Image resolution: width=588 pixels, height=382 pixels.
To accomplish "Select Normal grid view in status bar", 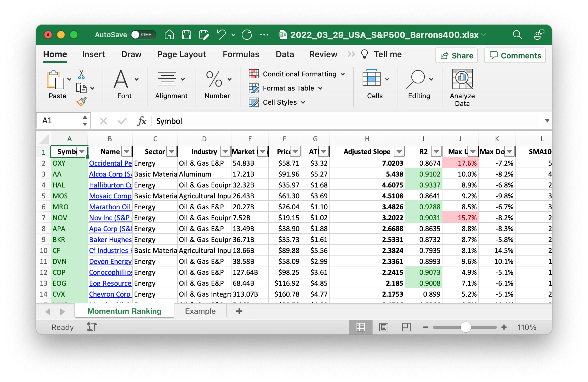I will coord(361,327).
